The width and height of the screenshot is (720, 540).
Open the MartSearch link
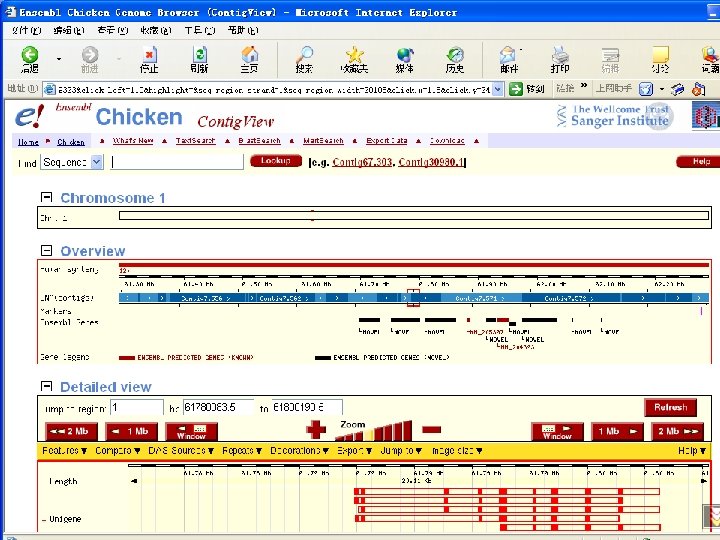click(323, 141)
